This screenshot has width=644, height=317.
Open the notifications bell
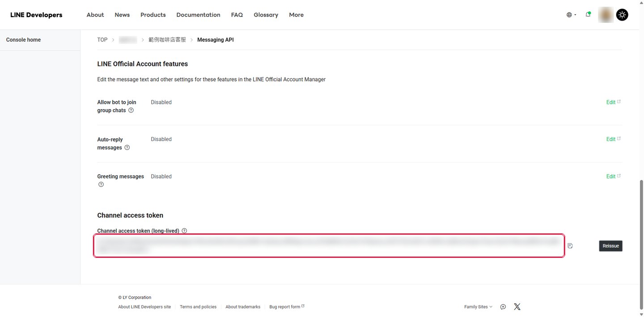tap(588, 14)
